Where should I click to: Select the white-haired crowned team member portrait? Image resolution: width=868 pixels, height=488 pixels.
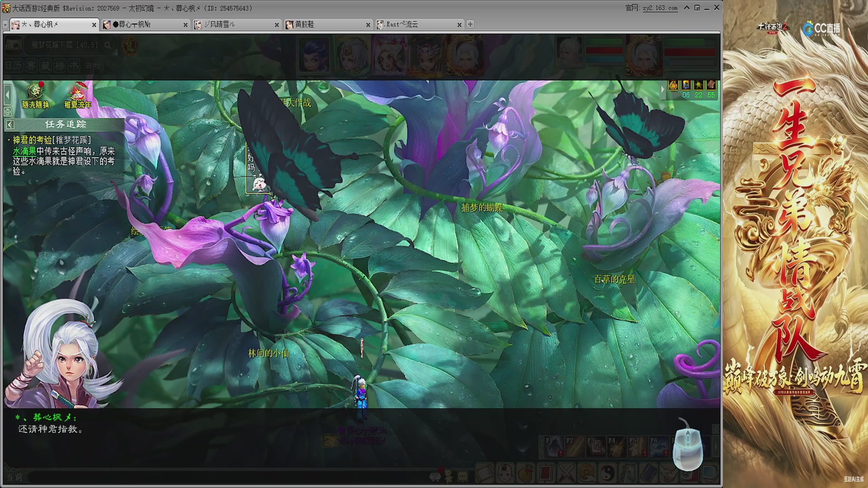coord(352,55)
